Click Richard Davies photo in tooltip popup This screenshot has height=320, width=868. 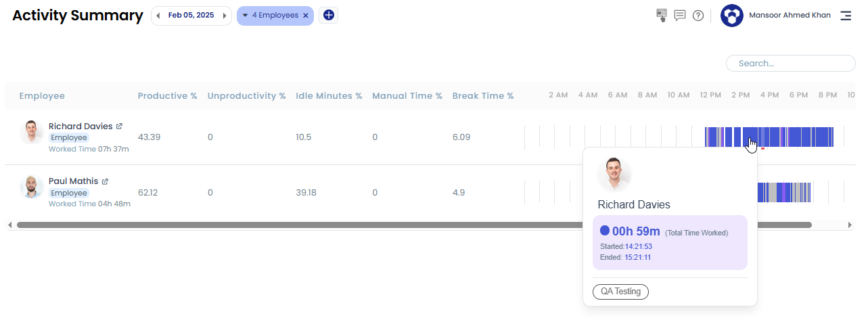point(614,175)
